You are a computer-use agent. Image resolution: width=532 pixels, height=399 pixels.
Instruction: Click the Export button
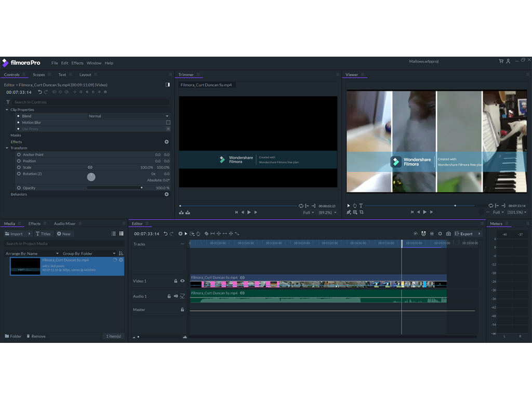pyautogui.click(x=464, y=234)
